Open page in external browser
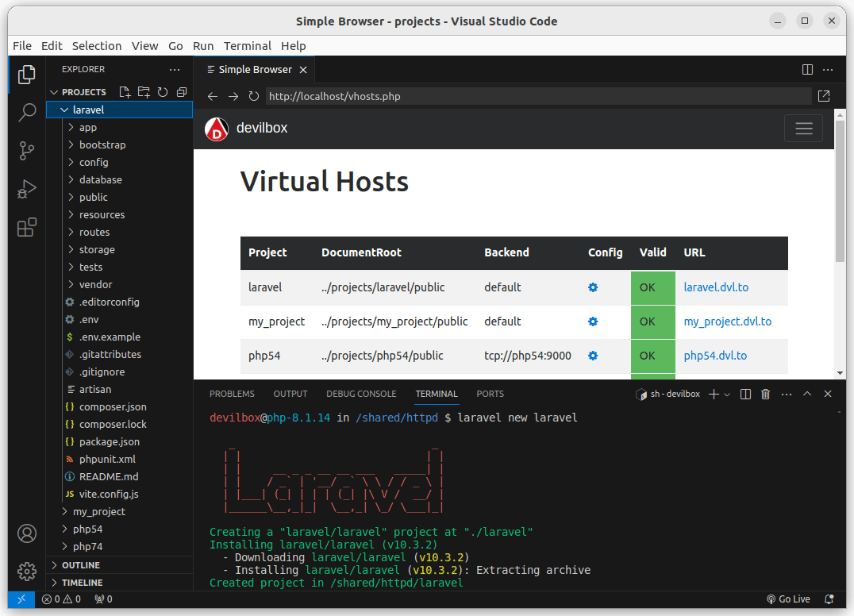854x616 pixels. (824, 96)
